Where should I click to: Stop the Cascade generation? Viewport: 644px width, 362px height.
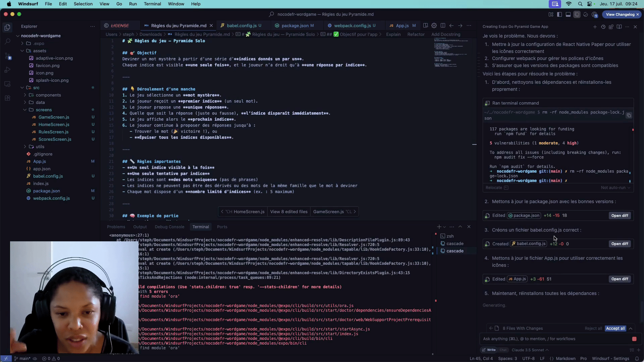(x=634, y=339)
